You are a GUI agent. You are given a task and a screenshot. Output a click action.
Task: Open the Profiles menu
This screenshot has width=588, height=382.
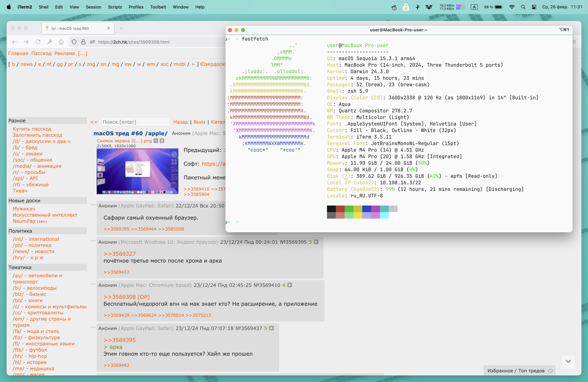pos(136,7)
